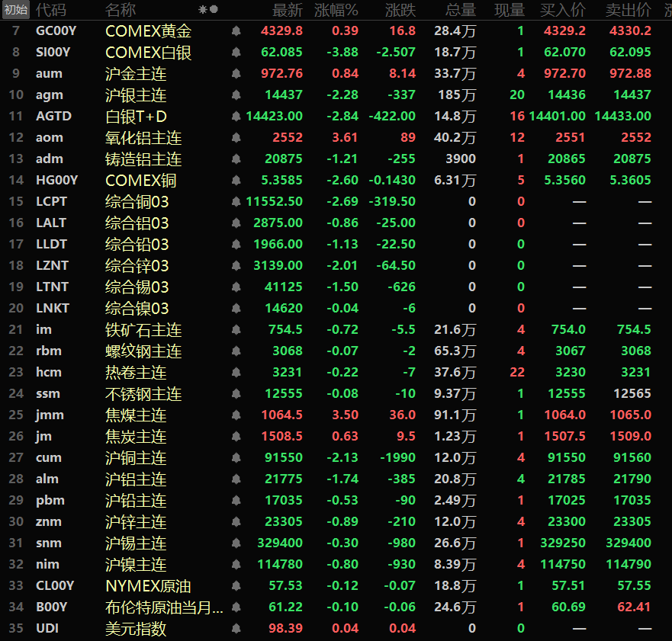The height and width of the screenshot is (641, 672).
Task: Toggle the alert bell for 铁矿石主连
Action: (236, 330)
